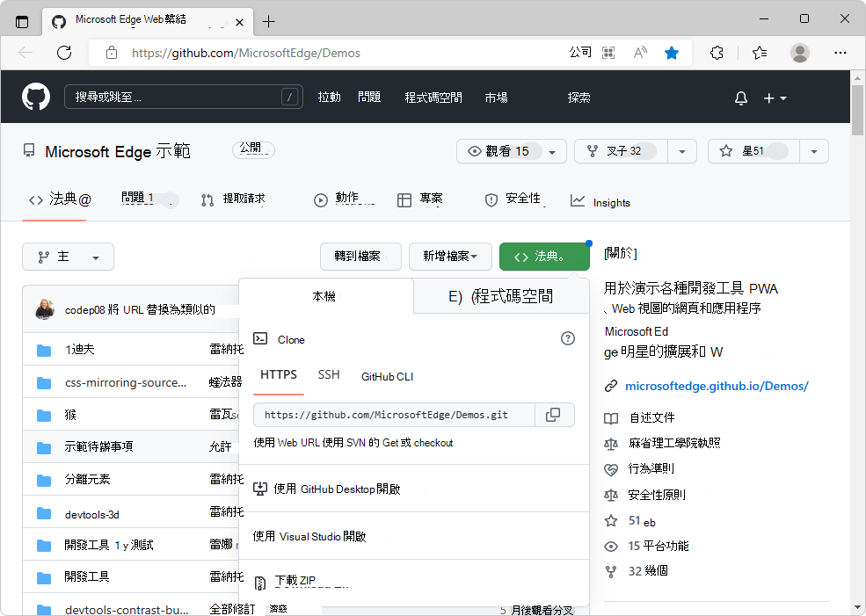Open the 安全性 security tab
This screenshot has height=616, width=866.
[515, 199]
